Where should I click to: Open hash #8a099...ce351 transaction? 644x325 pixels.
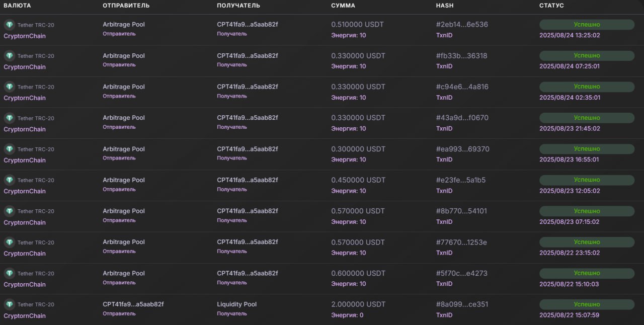[462, 304]
